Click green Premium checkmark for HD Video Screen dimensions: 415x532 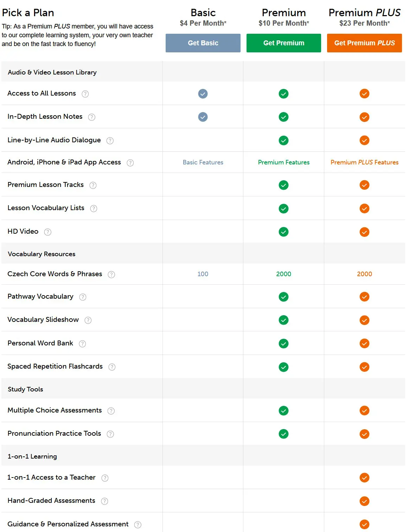[283, 232]
